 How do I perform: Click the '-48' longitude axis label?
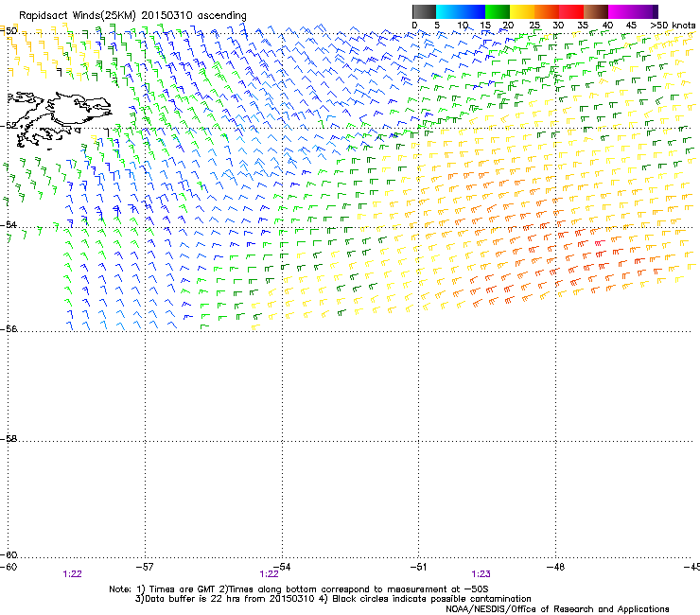click(555, 567)
